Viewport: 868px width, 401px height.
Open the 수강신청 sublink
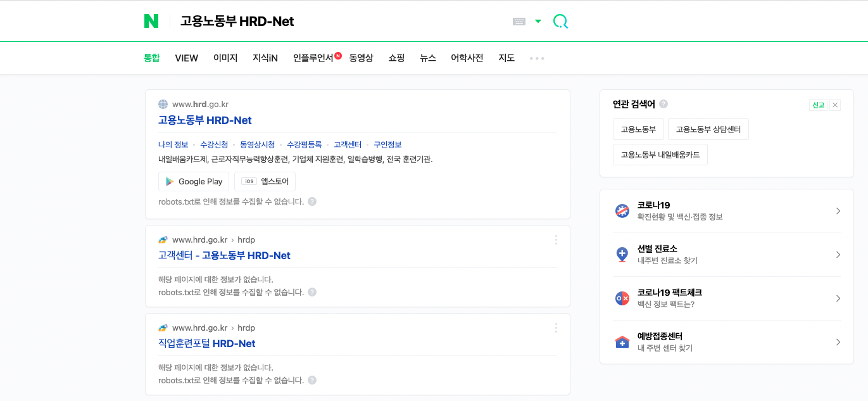(x=214, y=144)
